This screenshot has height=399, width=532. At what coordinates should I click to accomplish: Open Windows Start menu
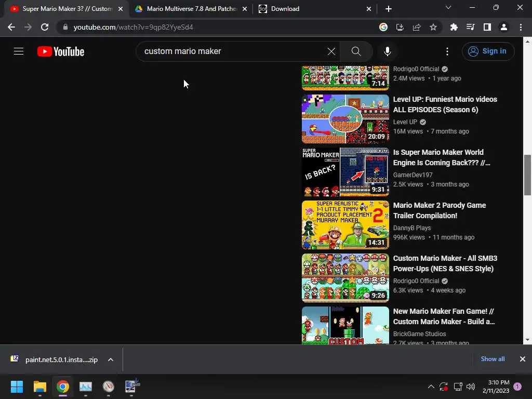coord(17,387)
